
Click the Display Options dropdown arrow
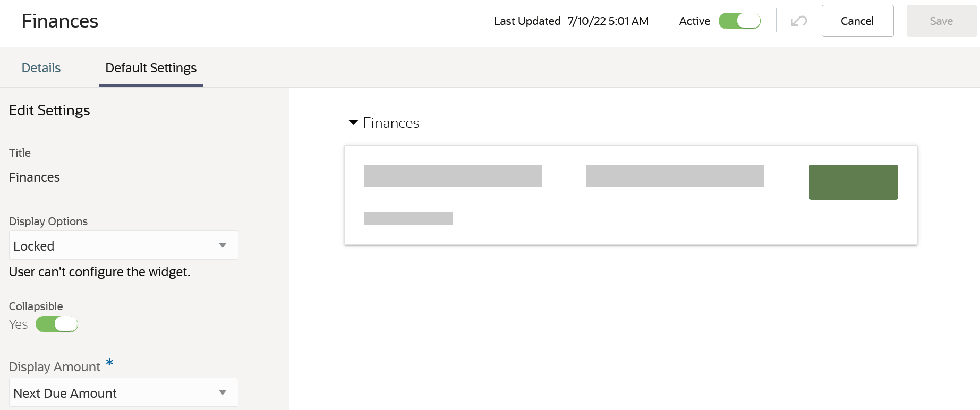(223, 245)
